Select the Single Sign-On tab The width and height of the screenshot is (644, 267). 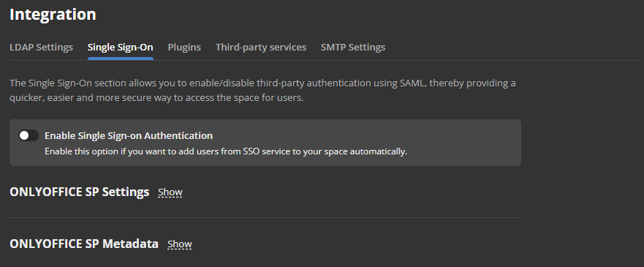[121, 48]
